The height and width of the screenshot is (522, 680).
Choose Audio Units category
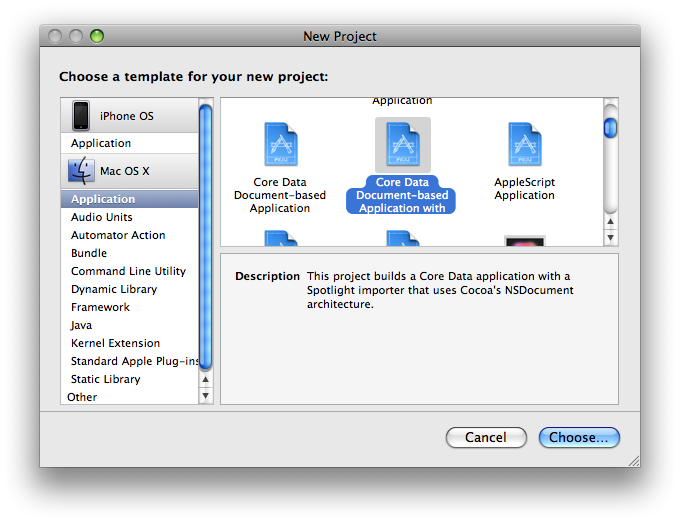[x=129, y=217]
